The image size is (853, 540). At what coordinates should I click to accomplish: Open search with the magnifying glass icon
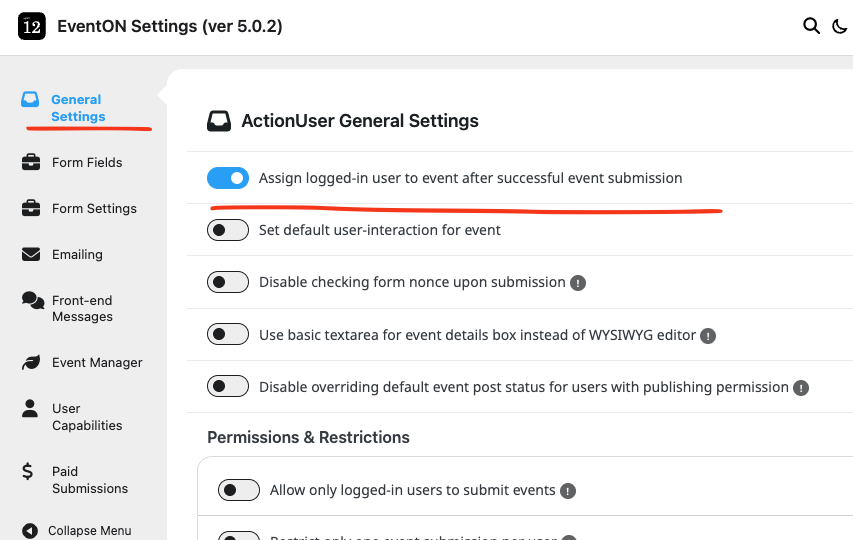click(811, 26)
